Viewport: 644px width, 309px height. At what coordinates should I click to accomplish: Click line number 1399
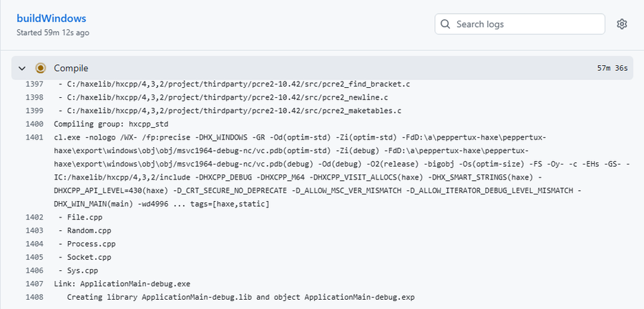pos(34,111)
